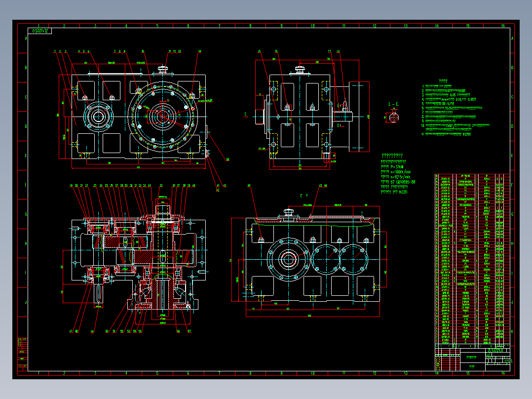Click part balloon number '10' above front view
This screenshot has height=399, width=532.
coord(143,51)
